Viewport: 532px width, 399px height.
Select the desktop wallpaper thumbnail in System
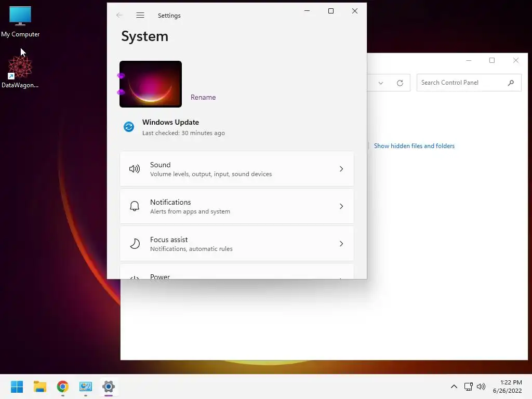151,84
